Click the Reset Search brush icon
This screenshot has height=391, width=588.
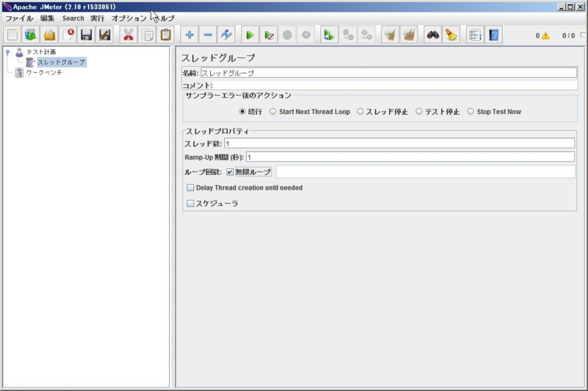click(451, 35)
